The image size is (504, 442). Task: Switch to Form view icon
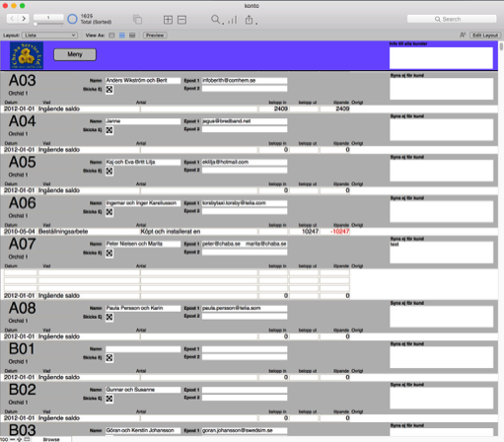(111, 36)
